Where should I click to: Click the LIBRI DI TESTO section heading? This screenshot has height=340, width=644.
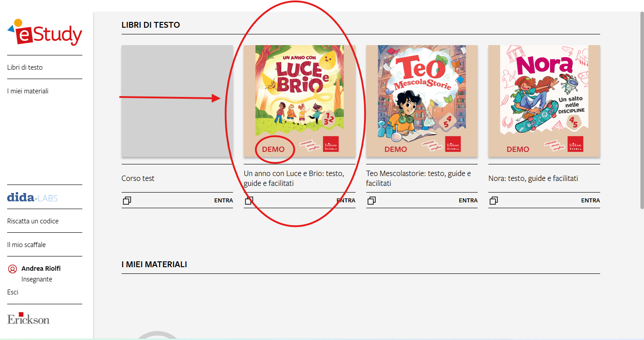[151, 25]
